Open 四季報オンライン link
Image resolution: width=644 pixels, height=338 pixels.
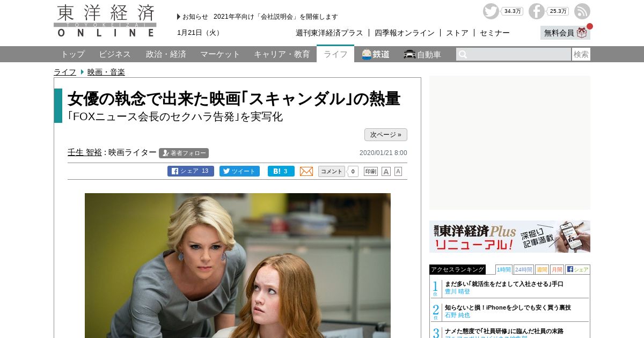[405, 33]
